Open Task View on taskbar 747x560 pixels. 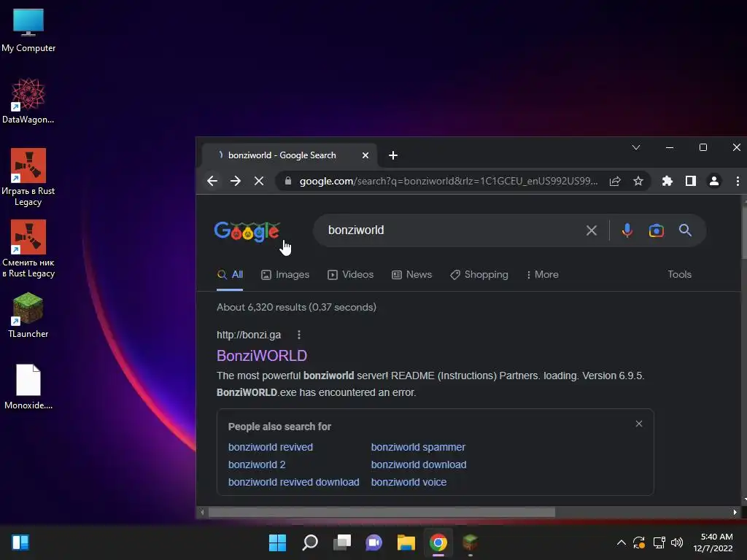(x=342, y=542)
